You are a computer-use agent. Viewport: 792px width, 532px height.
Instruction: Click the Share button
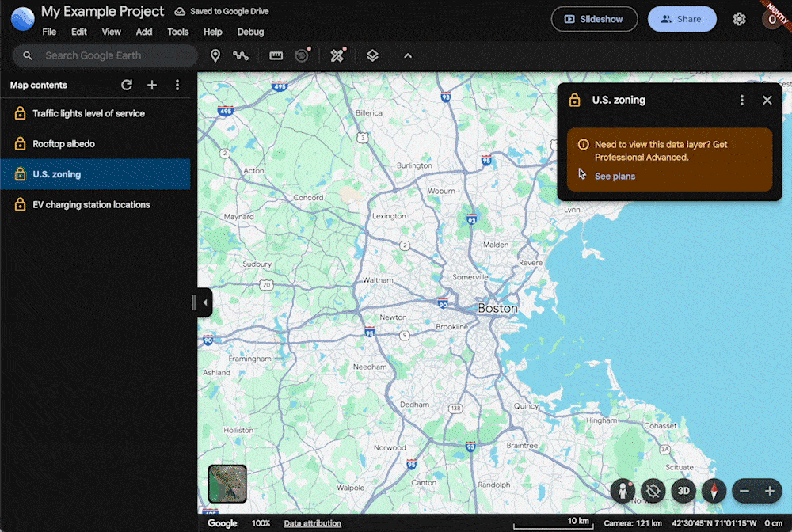pos(682,19)
